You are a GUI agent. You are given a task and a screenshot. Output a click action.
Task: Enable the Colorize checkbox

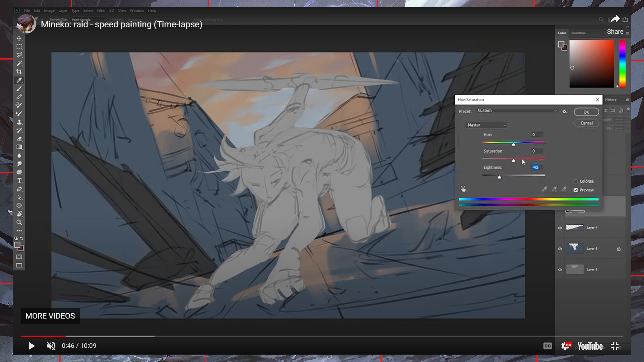(x=576, y=181)
